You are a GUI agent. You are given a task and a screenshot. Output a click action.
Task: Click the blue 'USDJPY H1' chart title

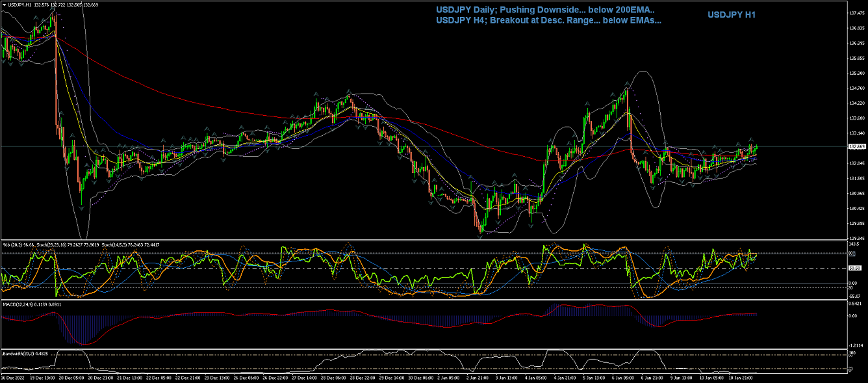click(x=731, y=14)
